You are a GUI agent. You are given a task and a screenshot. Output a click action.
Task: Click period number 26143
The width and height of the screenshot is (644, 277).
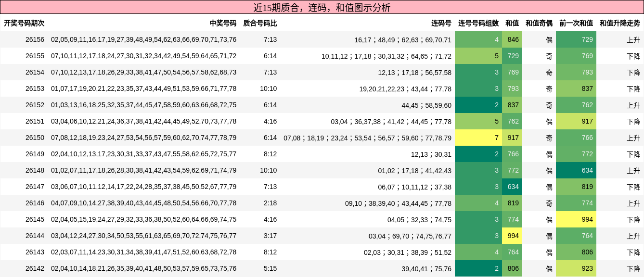click(x=35, y=252)
